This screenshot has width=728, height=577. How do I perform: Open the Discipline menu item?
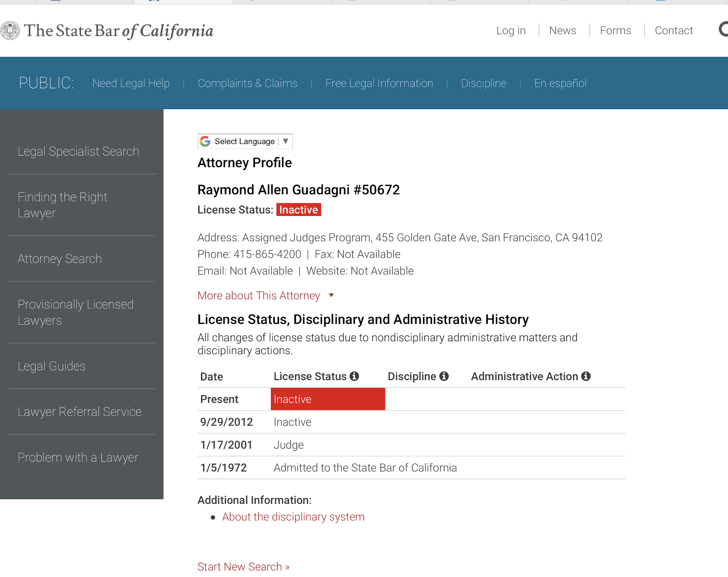tap(483, 83)
